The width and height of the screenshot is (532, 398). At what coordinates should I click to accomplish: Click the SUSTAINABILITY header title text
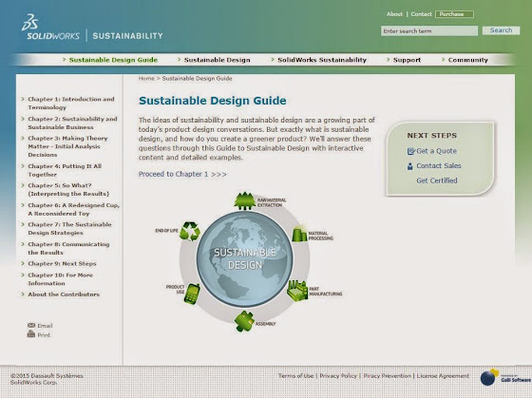tap(128, 36)
